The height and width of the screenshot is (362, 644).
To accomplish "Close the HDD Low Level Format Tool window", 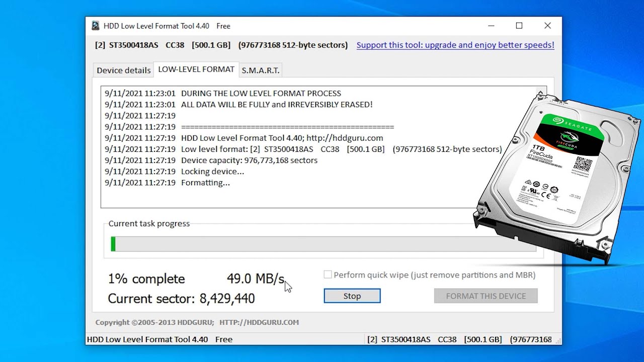I will tap(547, 26).
